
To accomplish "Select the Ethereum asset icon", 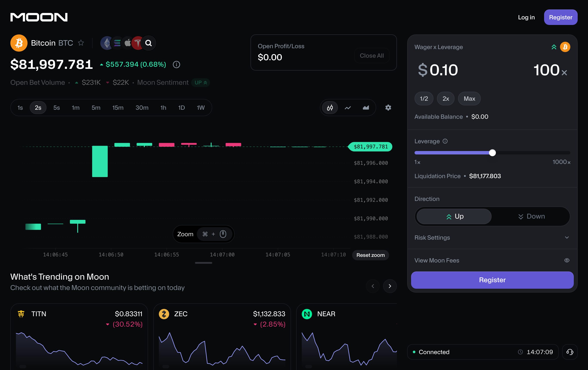I will [x=107, y=43].
